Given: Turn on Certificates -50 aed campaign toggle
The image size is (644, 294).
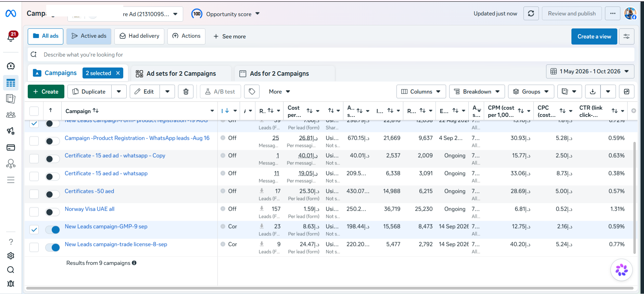Looking at the screenshot, I should (x=52, y=194).
